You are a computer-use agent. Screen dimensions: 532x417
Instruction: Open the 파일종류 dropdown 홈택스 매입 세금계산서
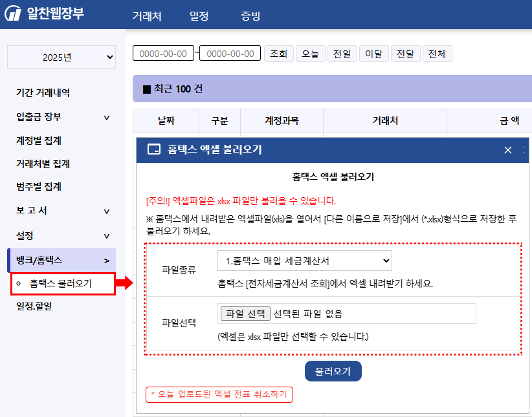coord(305,261)
